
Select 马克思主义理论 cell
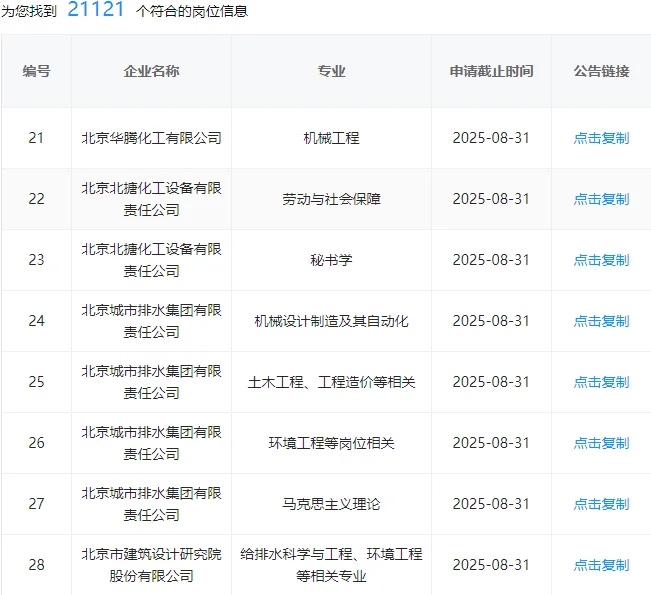[331, 504]
